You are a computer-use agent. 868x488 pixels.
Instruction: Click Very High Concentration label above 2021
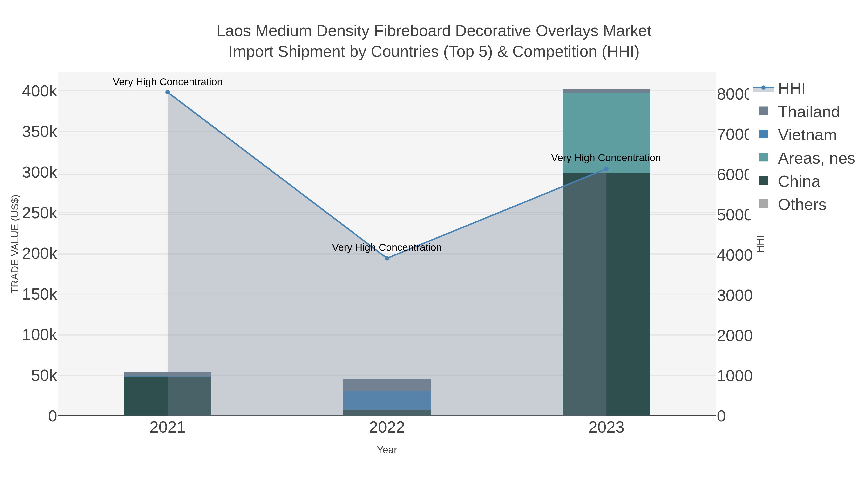168,82
